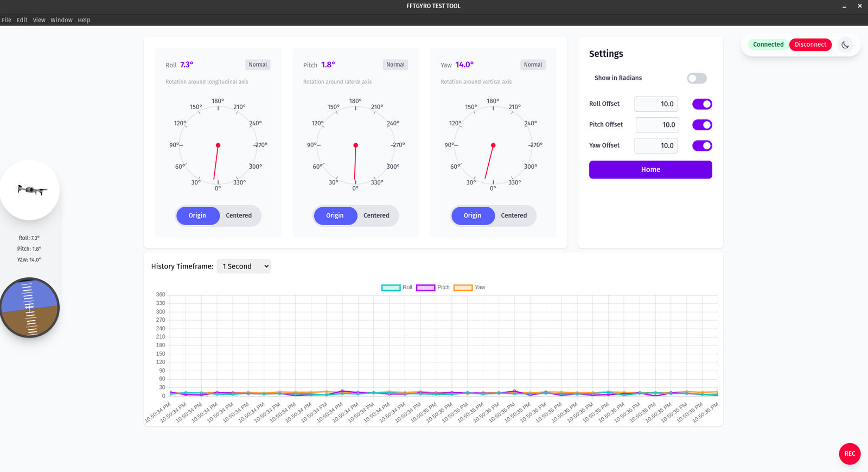This screenshot has width=868, height=472.
Task: Click the artificial horizon attitude indicator
Action: click(x=30, y=308)
